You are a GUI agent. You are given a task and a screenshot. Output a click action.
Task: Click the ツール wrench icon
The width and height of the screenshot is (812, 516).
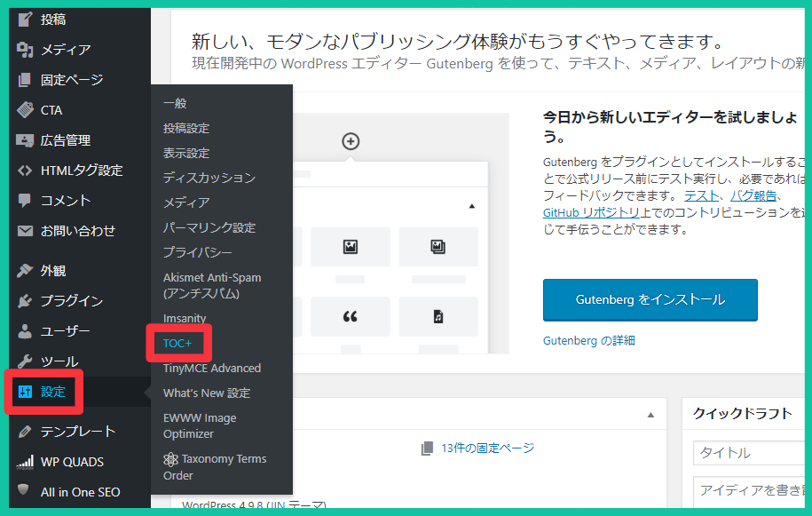pyautogui.click(x=25, y=361)
